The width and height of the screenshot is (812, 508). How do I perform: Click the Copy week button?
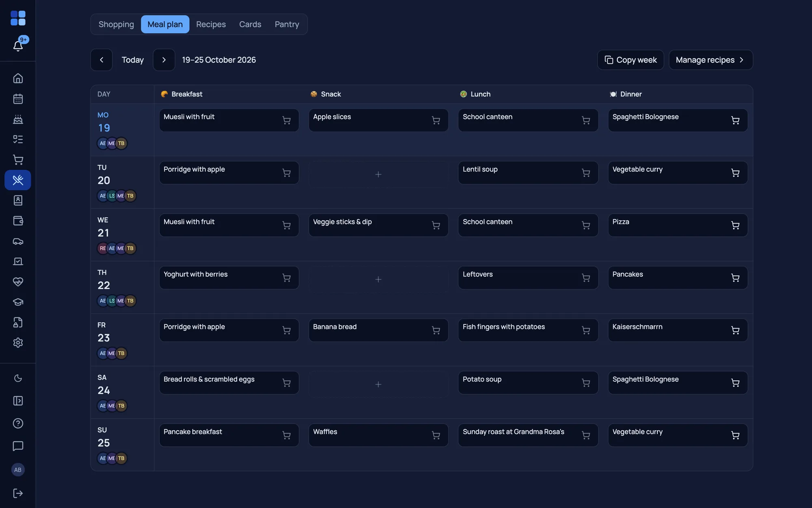631,60
